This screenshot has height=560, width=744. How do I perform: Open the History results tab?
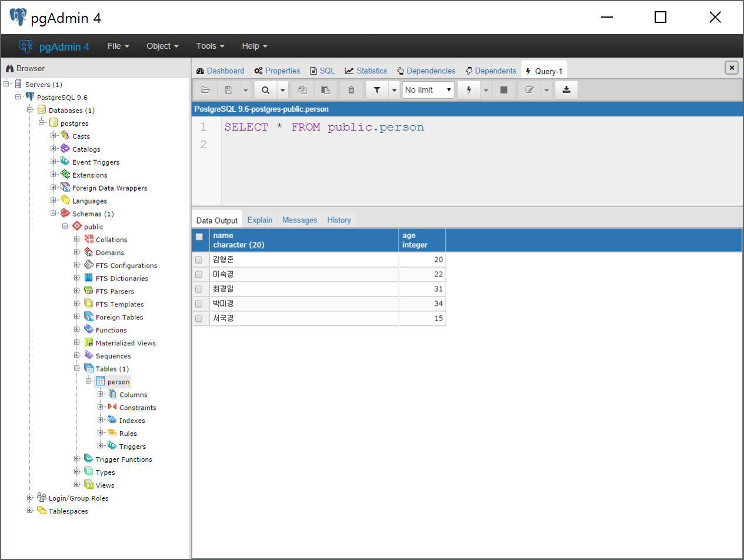(339, 220)
